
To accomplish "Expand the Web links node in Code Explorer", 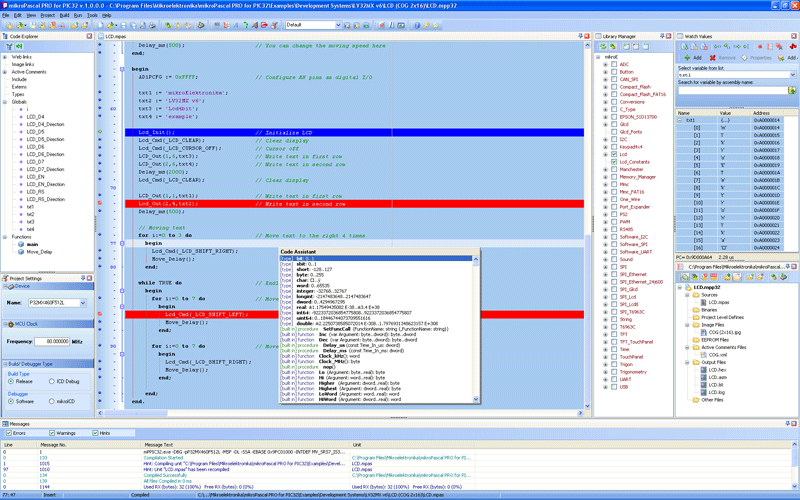I will (5, 57).
